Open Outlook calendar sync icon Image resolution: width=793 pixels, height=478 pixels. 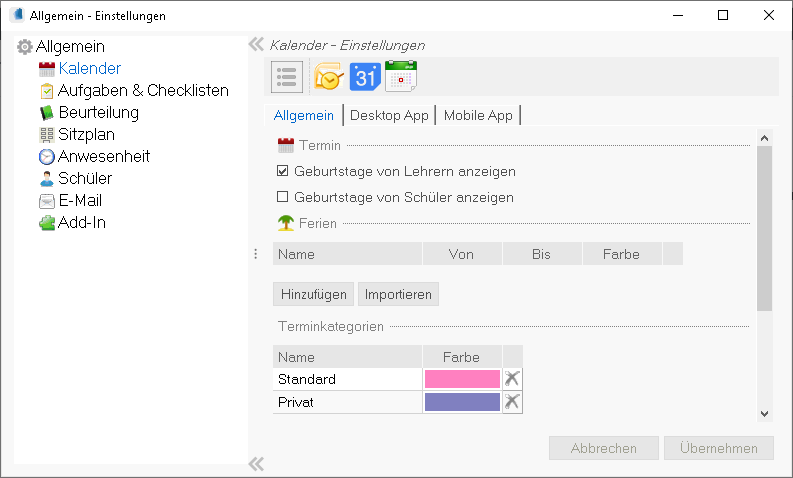point(329,76)
